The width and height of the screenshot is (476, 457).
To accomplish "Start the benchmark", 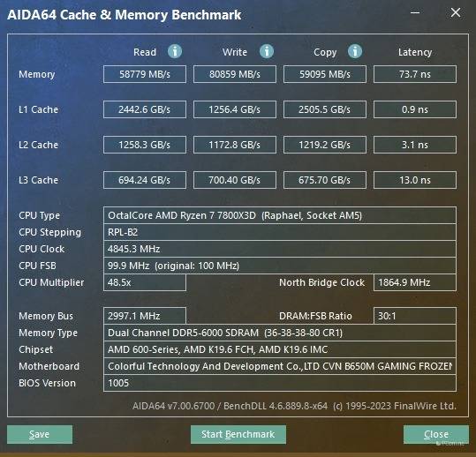I will [238, 434].
